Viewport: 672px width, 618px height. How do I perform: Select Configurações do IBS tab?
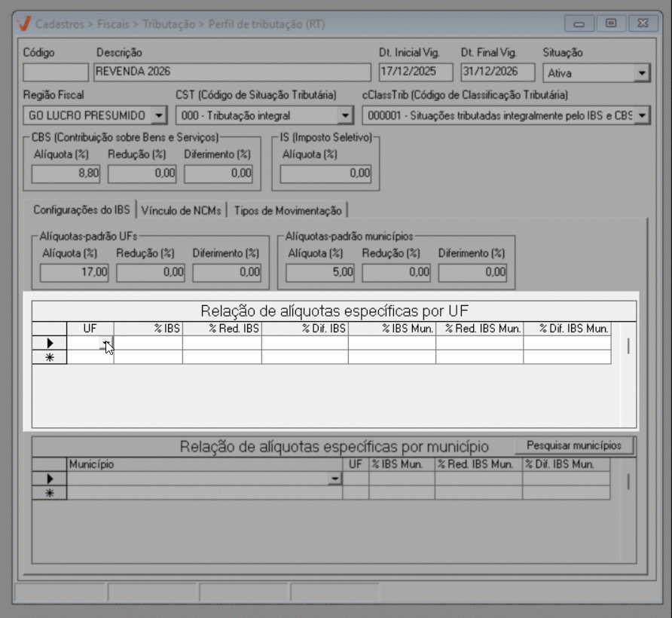click(81, 210)
